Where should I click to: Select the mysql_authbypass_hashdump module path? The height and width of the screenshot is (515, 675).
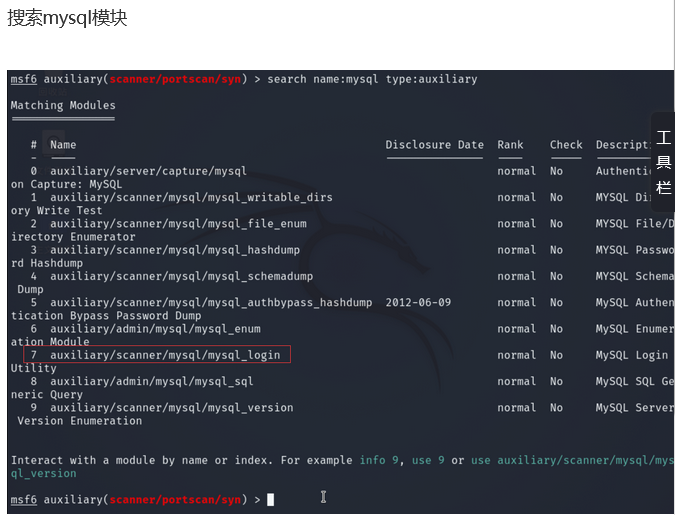(211, 303)
